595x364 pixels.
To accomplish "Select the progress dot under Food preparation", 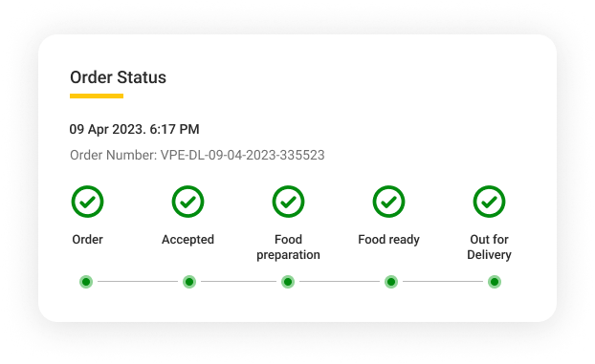I will click(x=288, y=282).
